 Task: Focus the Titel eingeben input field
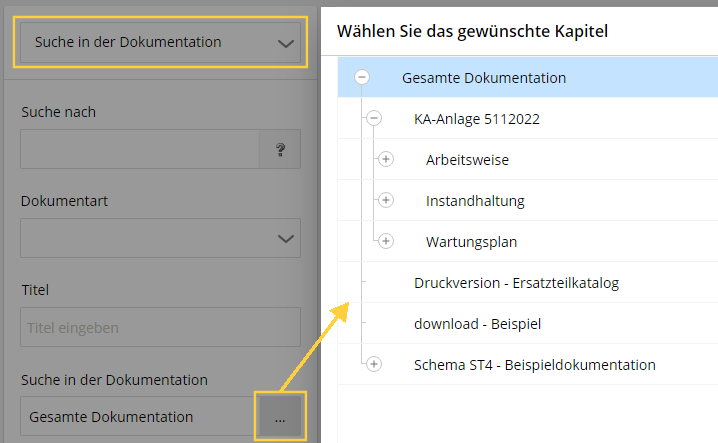tap(160, 327)
